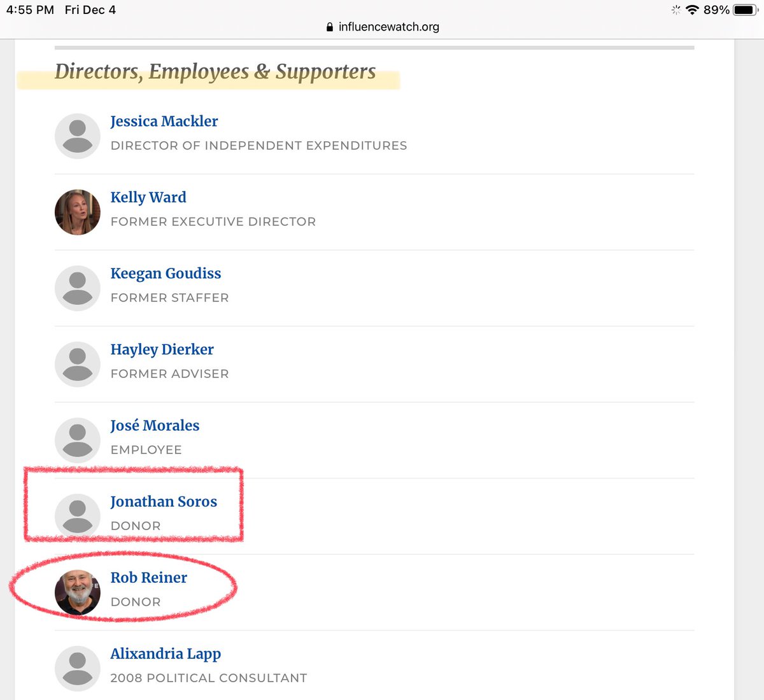Open Alixandria Lapp profile link
The height and width of the screenshot is (700, 764).
pos(166,654)
